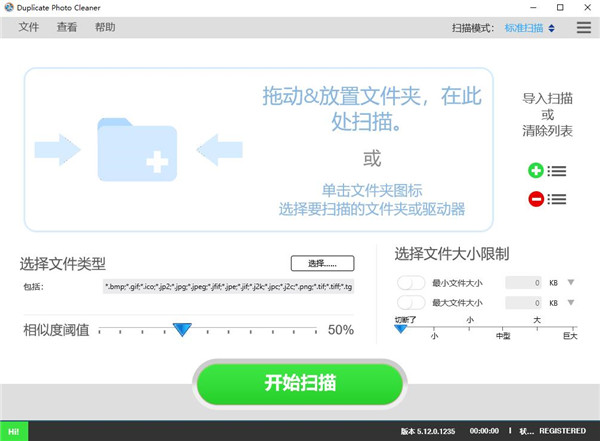Click the 开始扫描 start scan button

coord(300,383)
